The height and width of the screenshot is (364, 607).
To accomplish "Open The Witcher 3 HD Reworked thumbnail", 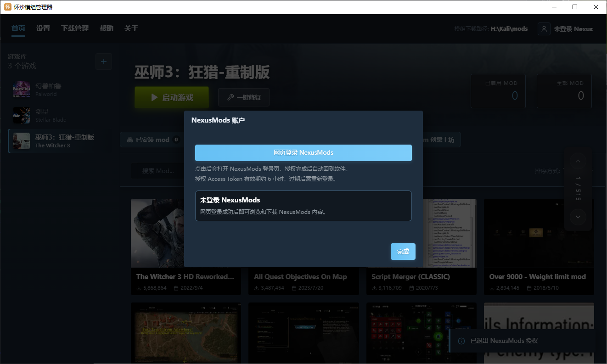I will point(186,233).
